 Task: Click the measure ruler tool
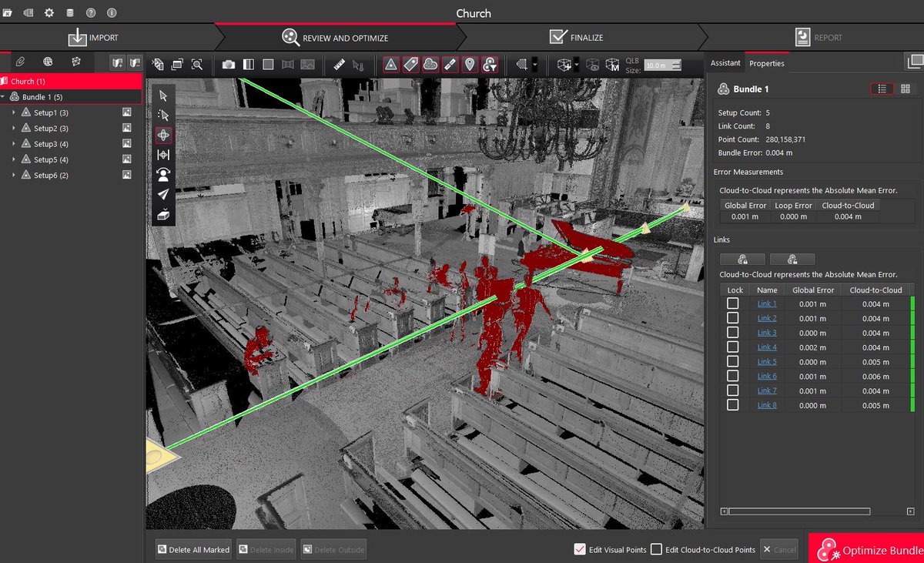click(340, 65)
